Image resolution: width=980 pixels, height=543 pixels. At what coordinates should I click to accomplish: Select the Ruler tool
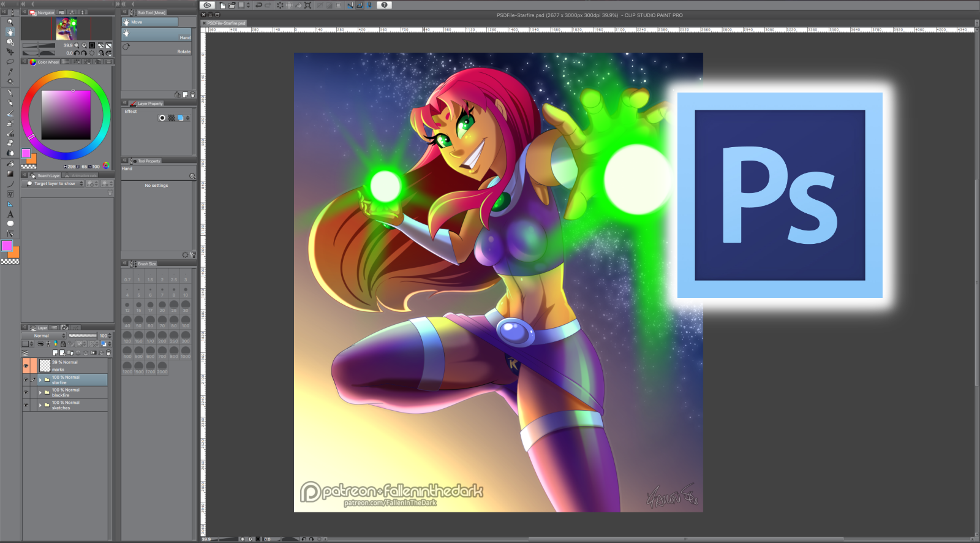click(x=10, y=204)
